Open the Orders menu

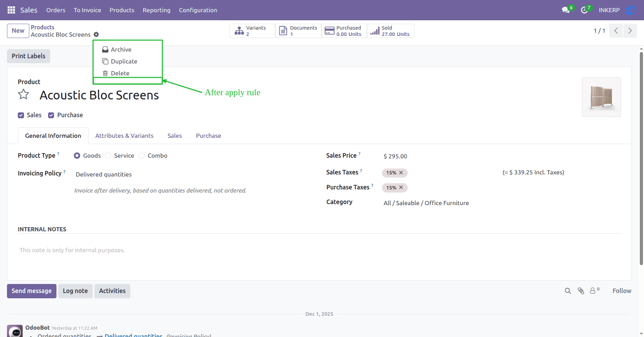(56, 10)
